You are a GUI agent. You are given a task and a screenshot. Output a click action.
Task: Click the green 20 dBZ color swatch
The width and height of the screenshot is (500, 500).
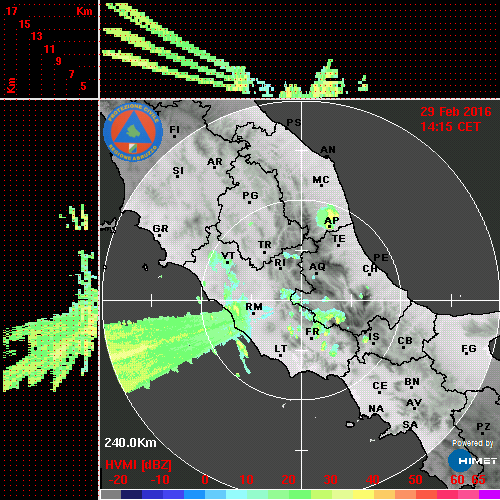[278, 494]
